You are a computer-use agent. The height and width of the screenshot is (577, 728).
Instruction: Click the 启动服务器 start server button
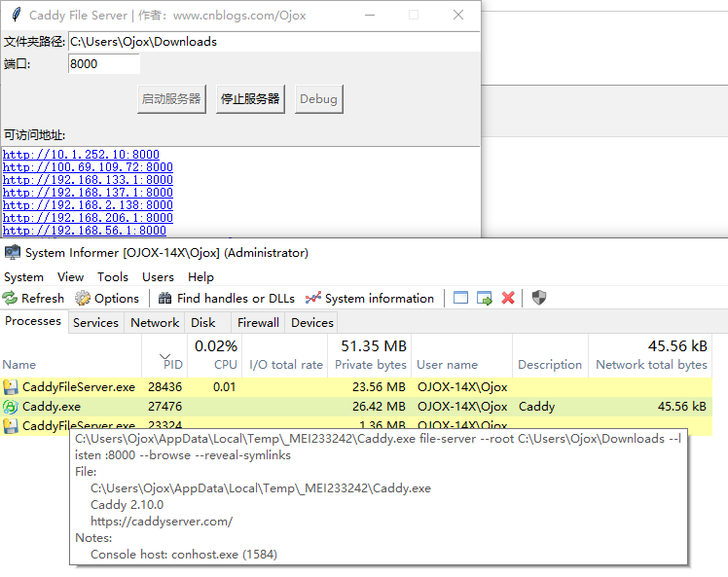(x=171, y=99)
